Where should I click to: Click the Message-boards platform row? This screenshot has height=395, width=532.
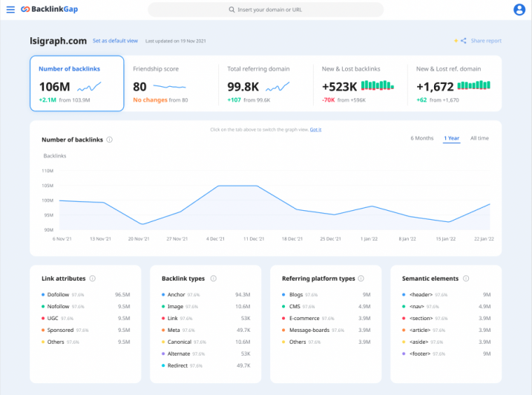(x=326, y=330)
